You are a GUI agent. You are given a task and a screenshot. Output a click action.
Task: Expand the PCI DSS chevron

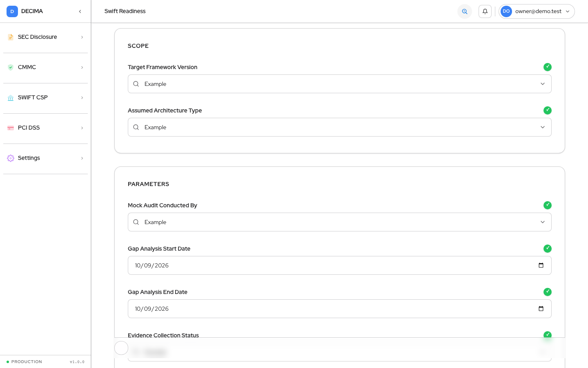82,128
